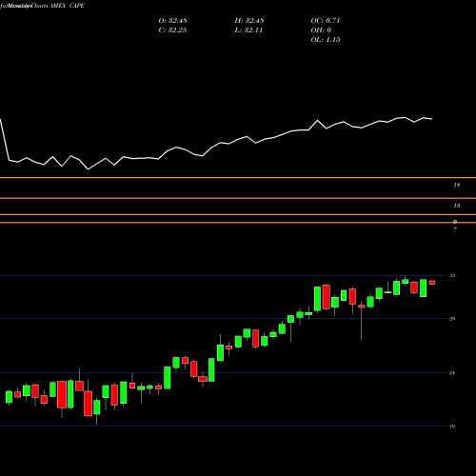Click the open price "O: 32.48"
The height and width of the screenshot is (476, 476).
click(x=172, y=21)
